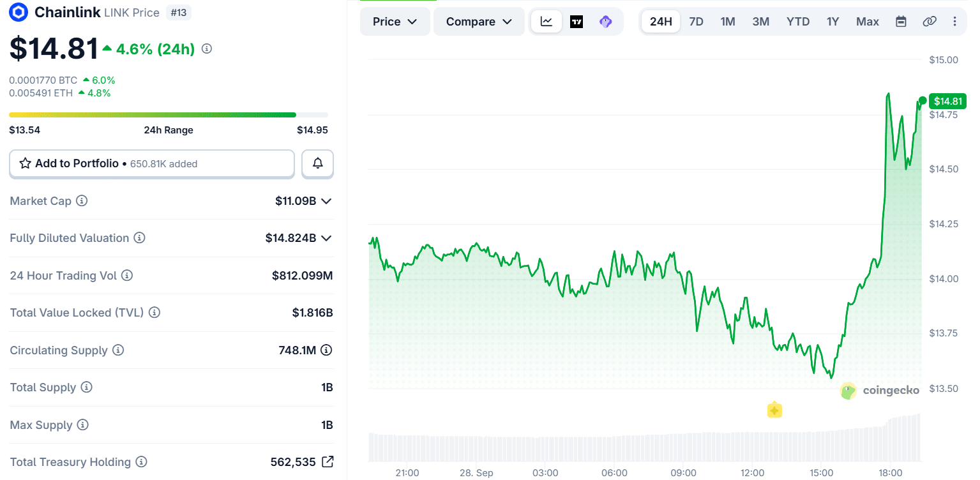This screenshot has width=980, height=480.
Task: Open the 24h change info icon
Action: click(207, 49)
